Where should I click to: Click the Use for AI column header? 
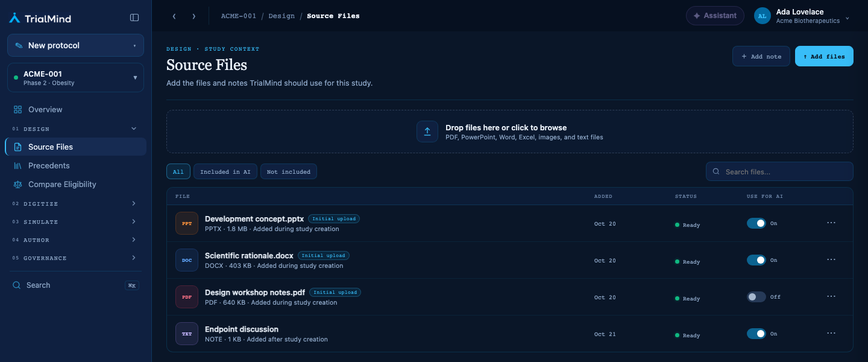pyautogui.click(x=764, y=197)
